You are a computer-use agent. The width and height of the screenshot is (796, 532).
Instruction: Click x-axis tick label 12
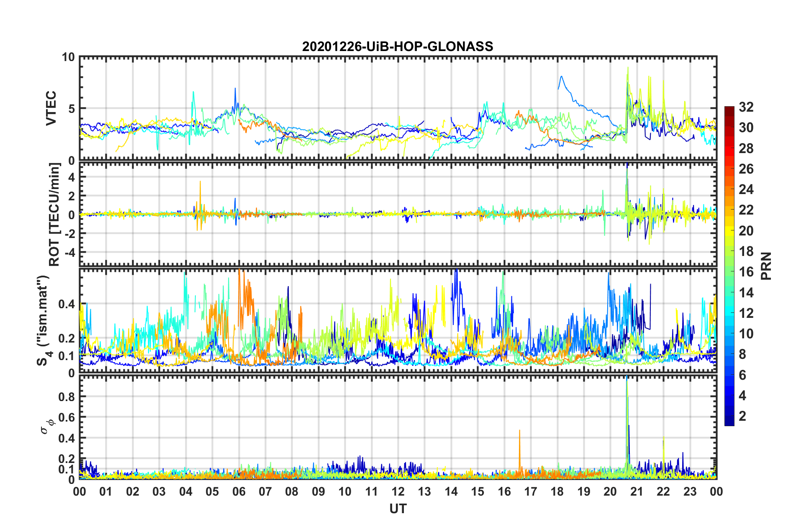click(x=398, y=491)
